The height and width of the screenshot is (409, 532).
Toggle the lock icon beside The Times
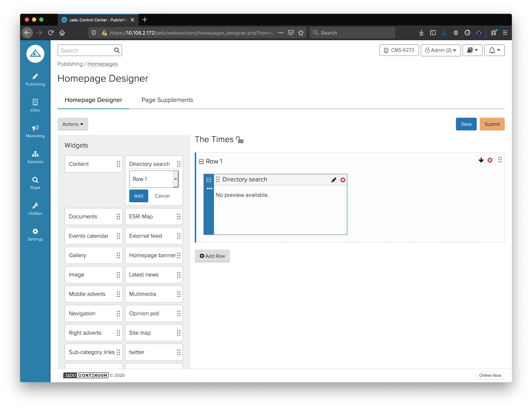(240, 139)
